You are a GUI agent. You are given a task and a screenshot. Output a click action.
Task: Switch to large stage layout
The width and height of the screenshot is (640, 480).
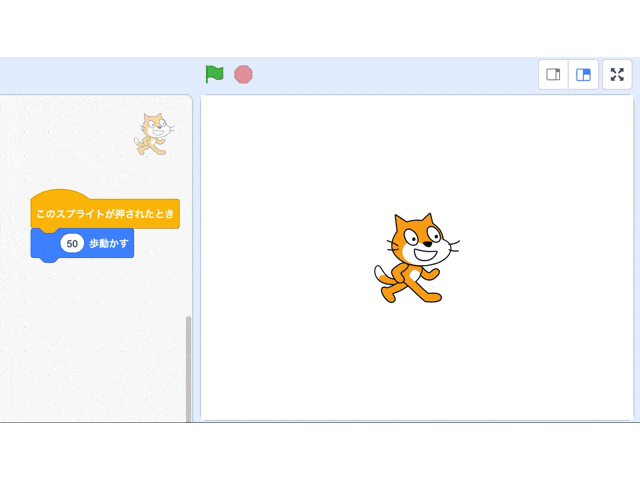click(583, 75)
